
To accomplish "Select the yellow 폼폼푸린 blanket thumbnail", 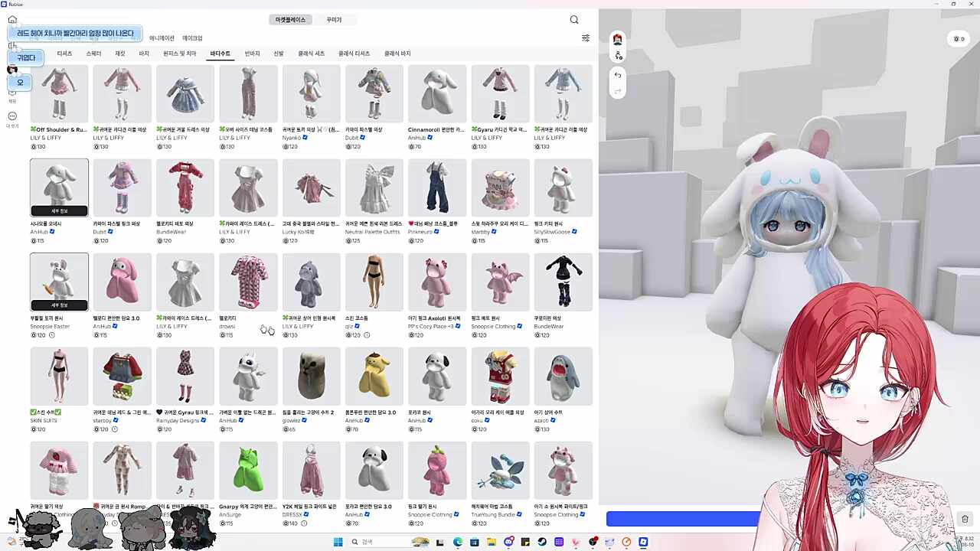I will pyautogui.click(x=374, y=376).
